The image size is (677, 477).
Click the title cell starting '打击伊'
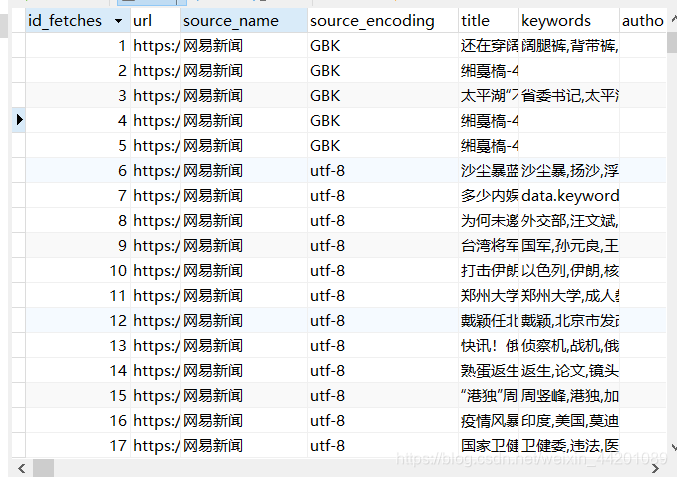tap(489, 271)
